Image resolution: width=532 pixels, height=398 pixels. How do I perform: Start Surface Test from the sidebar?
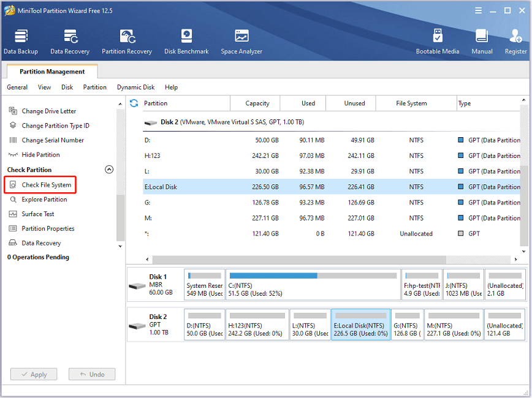coord(37,214)
